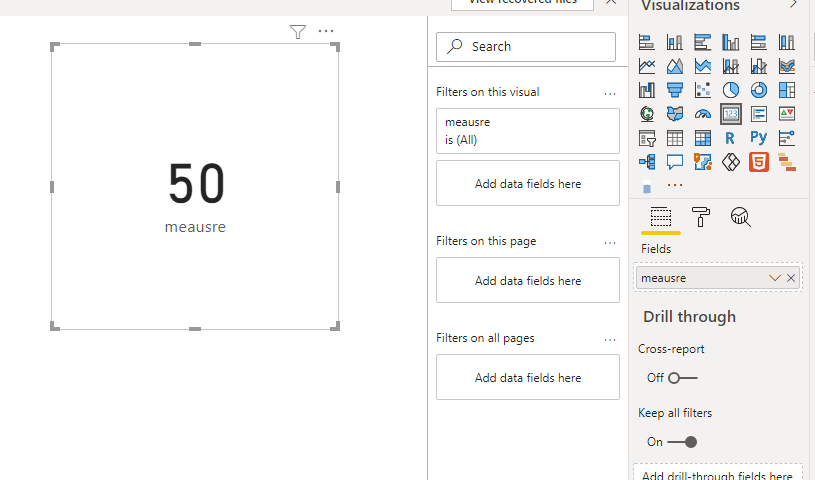Screen dimensions: 815x480
Task: Open meausre field dropdown arrow
Action: [774, 278]
